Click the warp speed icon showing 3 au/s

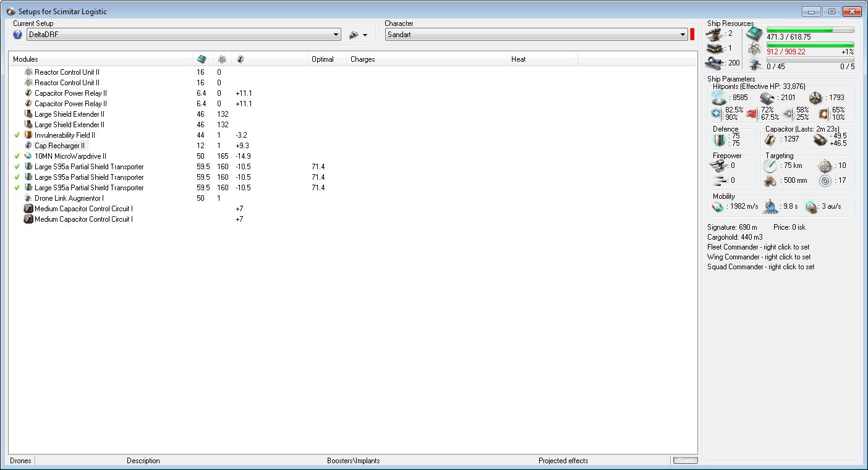click(811, 206)
